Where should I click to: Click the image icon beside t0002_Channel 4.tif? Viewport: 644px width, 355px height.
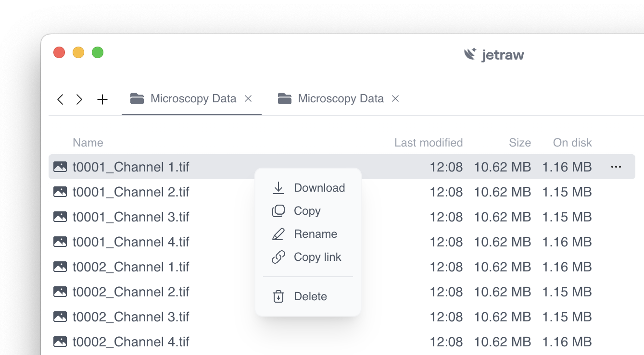(60, 342)
